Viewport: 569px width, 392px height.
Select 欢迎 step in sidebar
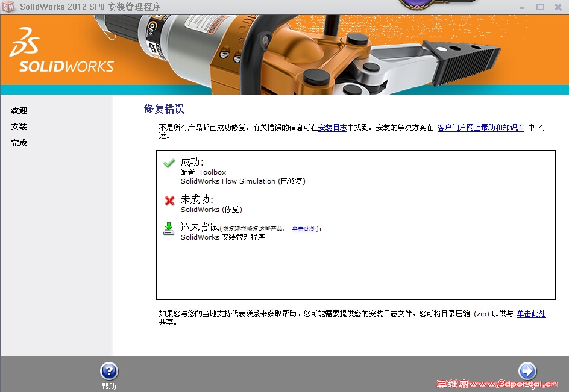pyautogui.click(x=19, y=110)
